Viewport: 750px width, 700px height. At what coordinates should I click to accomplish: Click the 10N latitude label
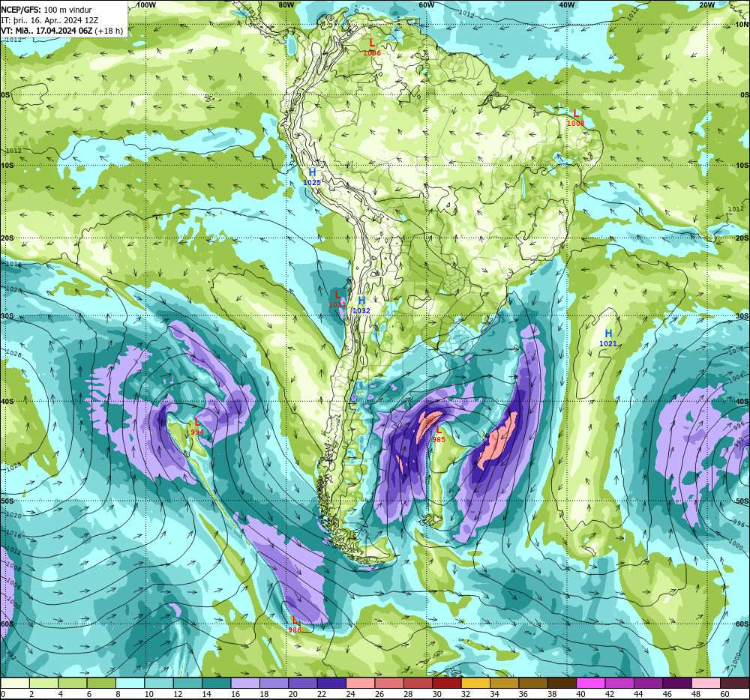coord(742,25)
